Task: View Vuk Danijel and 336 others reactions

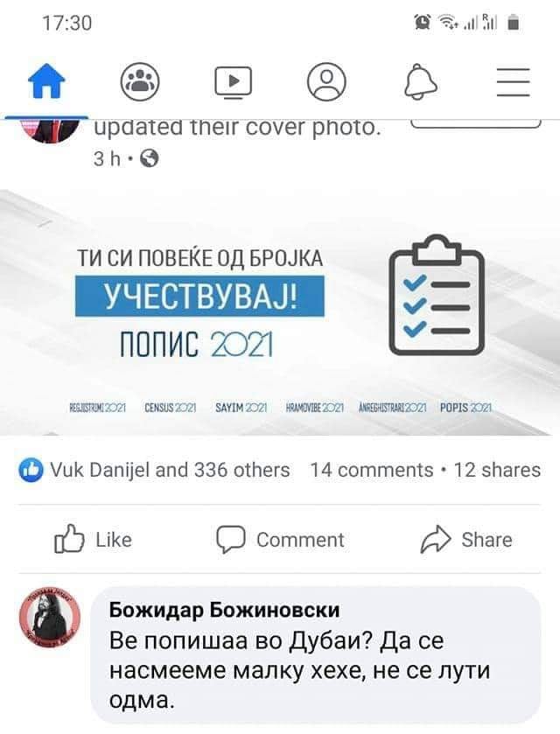Action: [x=170, y=470]
